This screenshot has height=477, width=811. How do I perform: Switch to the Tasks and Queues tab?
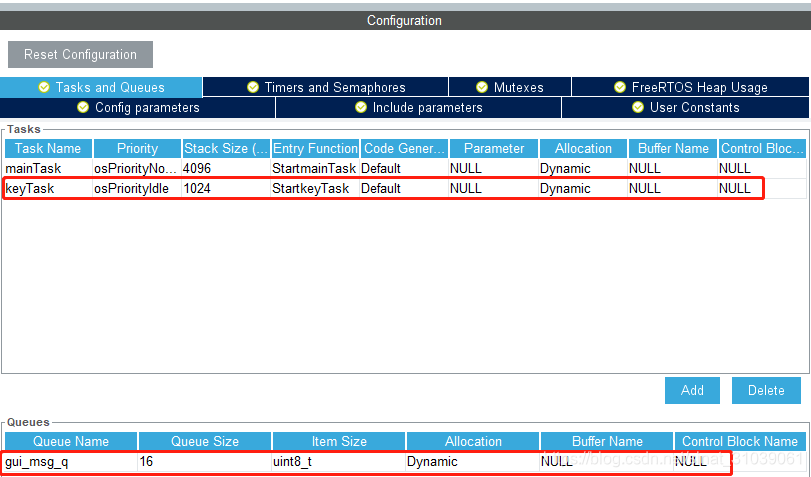point(101,87)
